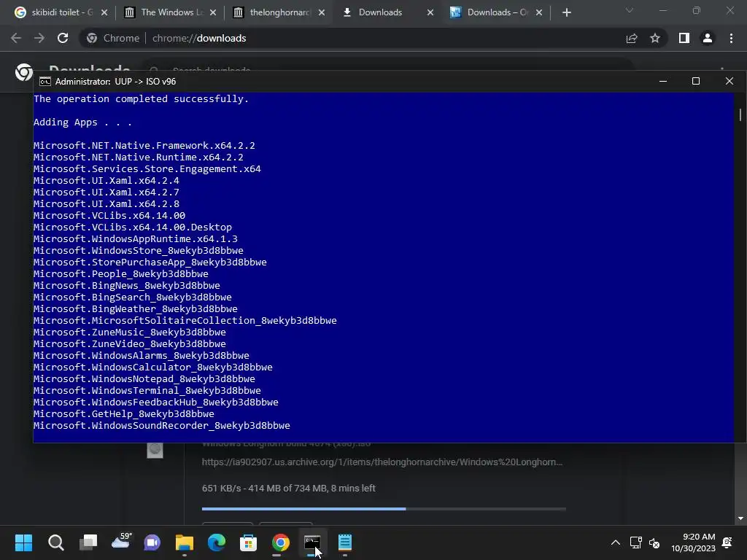Launch Microsoft Edge from the taskbar

[x=216, y=542]
